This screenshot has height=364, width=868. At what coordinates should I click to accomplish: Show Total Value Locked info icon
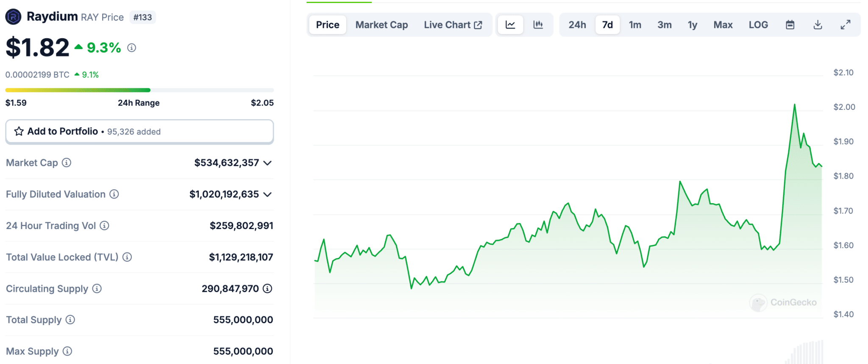click(127, 257)
